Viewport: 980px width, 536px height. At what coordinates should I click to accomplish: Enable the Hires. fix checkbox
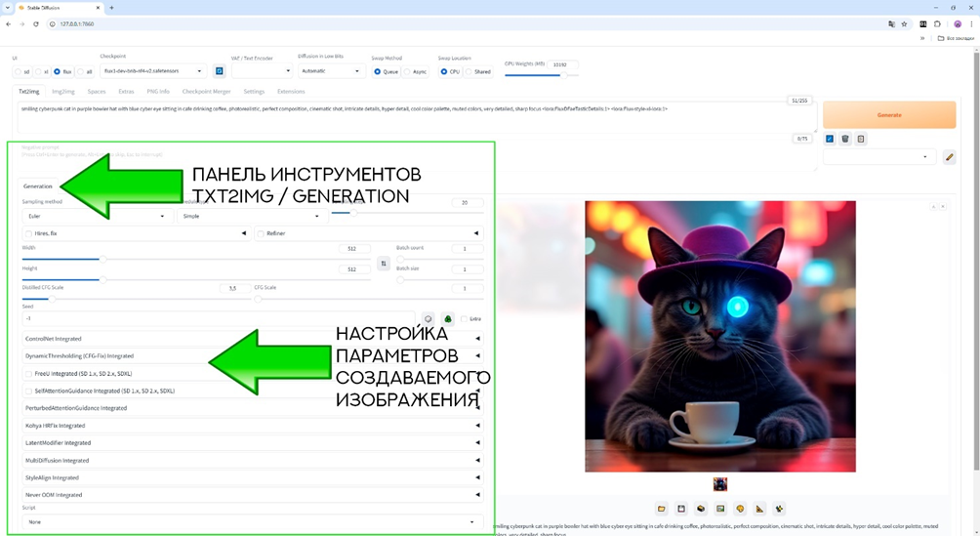tap(29, 233)
